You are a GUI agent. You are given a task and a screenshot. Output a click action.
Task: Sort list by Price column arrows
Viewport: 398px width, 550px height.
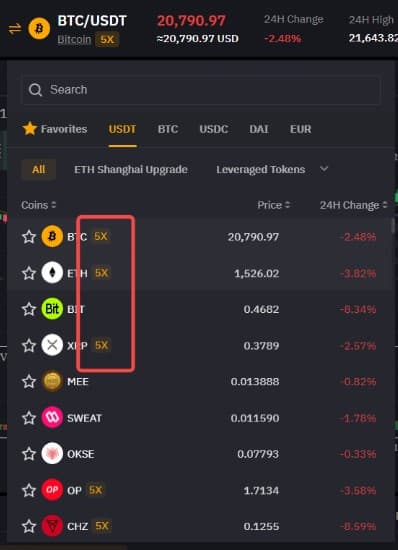coord(288,205)
